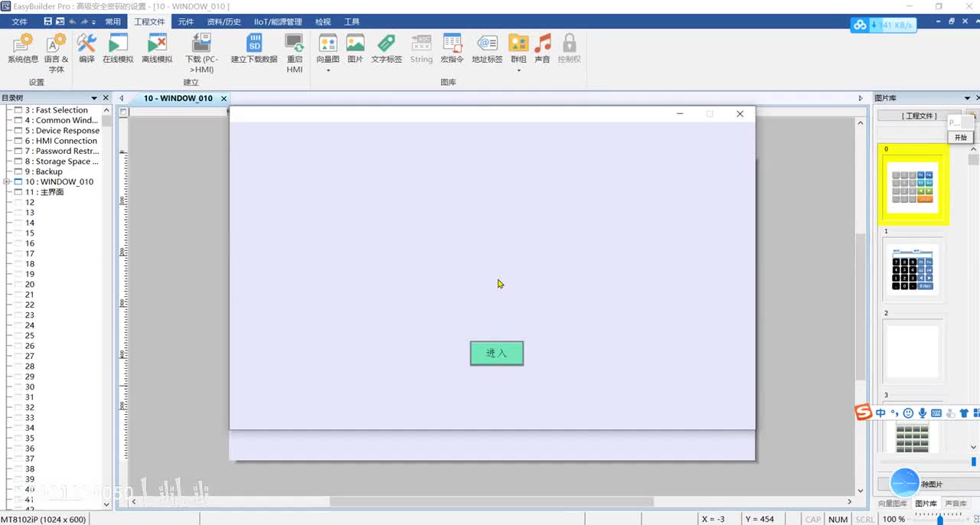This screenshot has width=980, height=525.
Task: Open 文字标签 text label library
Action: (387, 49)
